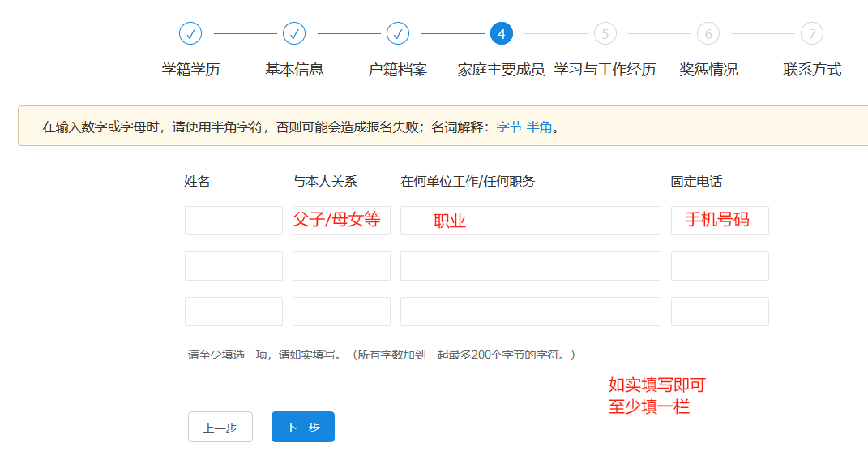Click the 字节 explanation link
The image size is (868, 460).
tap(509, 127)
